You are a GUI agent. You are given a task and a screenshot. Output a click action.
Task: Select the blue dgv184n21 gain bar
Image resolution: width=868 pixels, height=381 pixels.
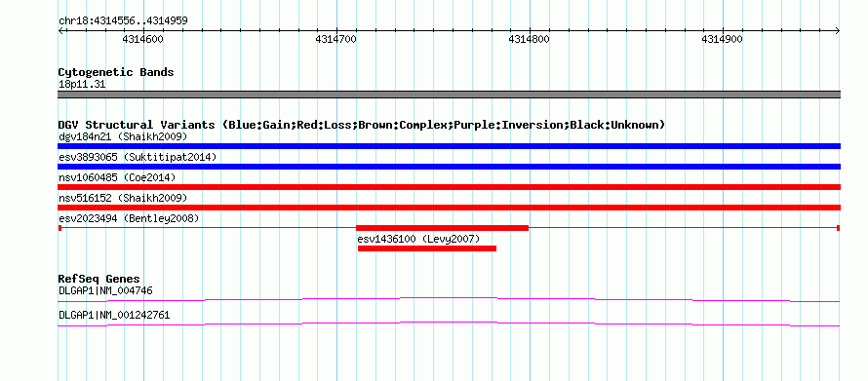tap(449, 146)
